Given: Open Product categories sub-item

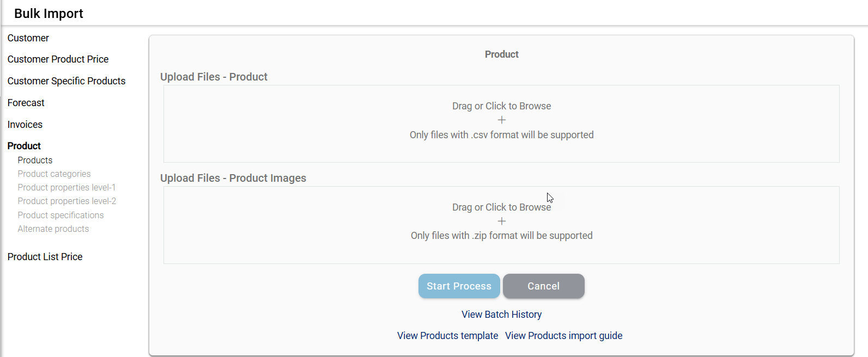Looking at the screenshot, I should coord(54,174).
